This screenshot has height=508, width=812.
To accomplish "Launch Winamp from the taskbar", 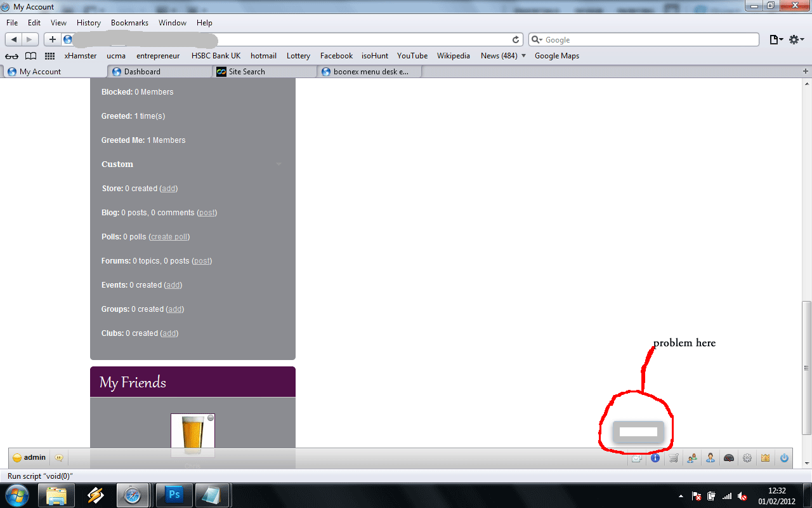I will (x=95, y=495).
